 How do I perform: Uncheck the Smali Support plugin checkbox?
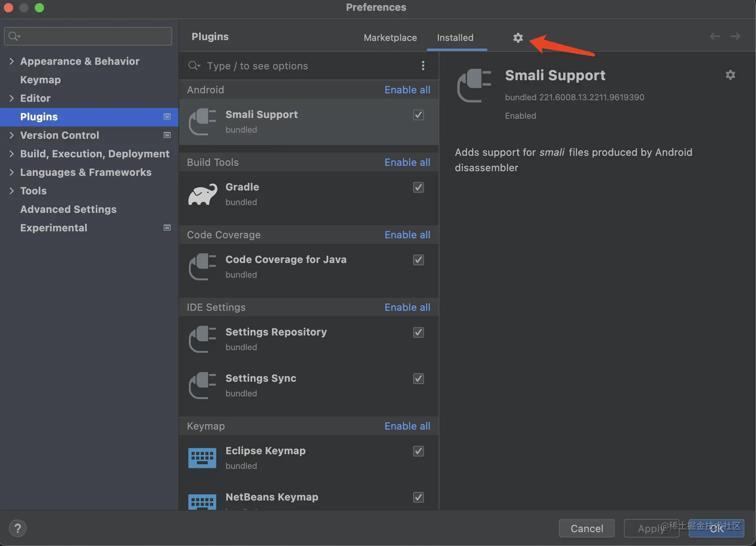(x=418, y=115)
